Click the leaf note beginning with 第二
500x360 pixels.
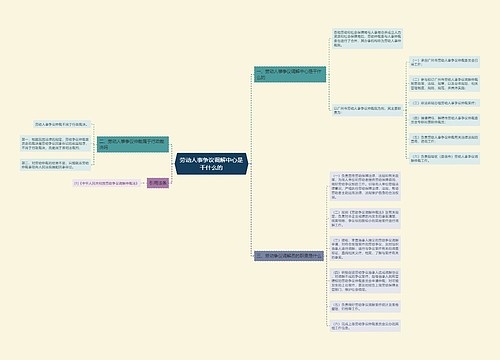coord(55,165)
